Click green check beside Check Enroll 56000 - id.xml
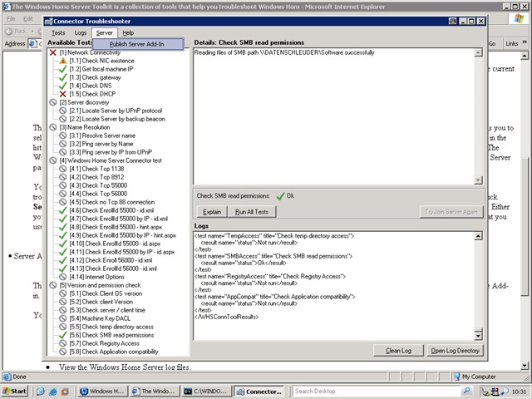The image size is (532, 399). tap(63, 260)
